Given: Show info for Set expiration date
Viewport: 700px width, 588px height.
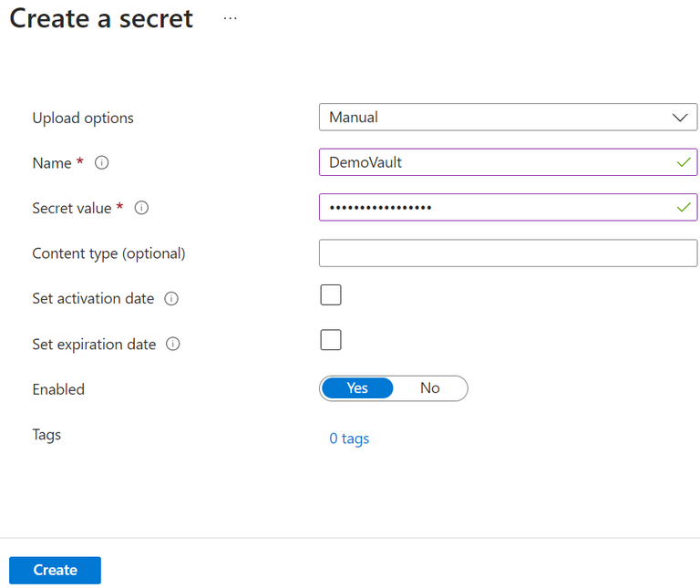Looking at the screenshot, I should coord(173,345).
